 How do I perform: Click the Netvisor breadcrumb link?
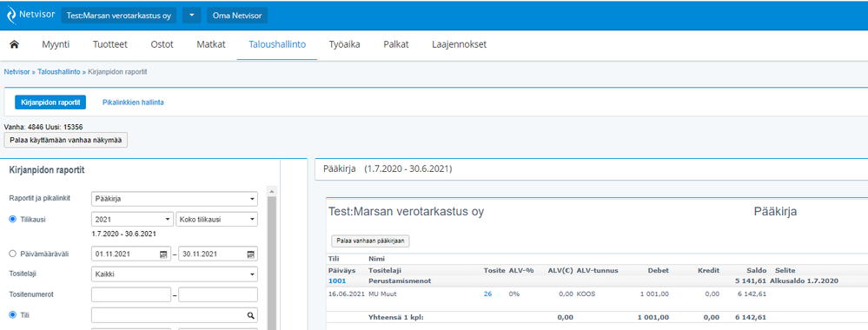pos(17,72)
